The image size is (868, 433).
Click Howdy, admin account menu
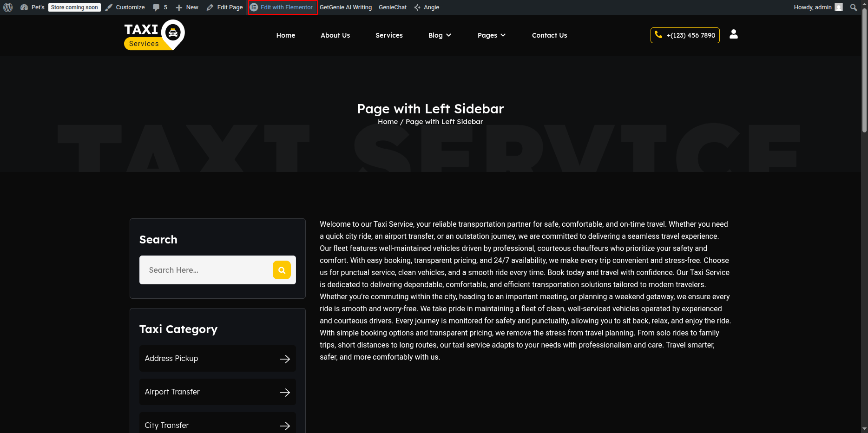click(x=818, y=7)
